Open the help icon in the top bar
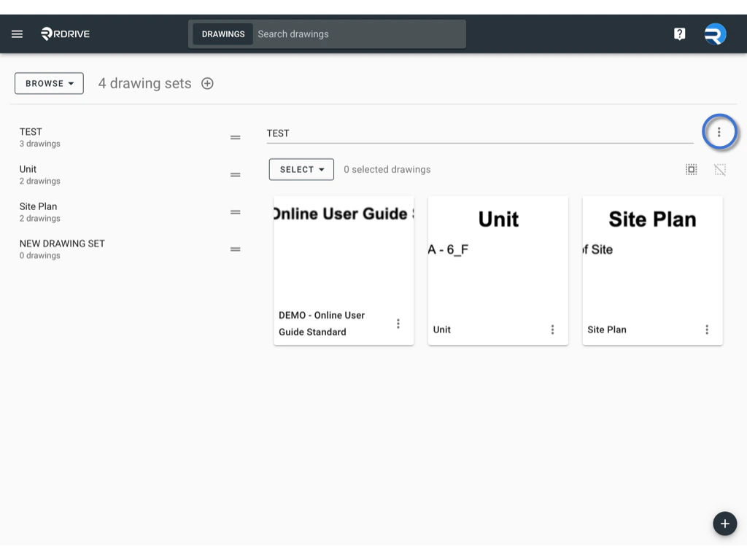The width and height of the screenshot is (747, 560). [679, 34]
